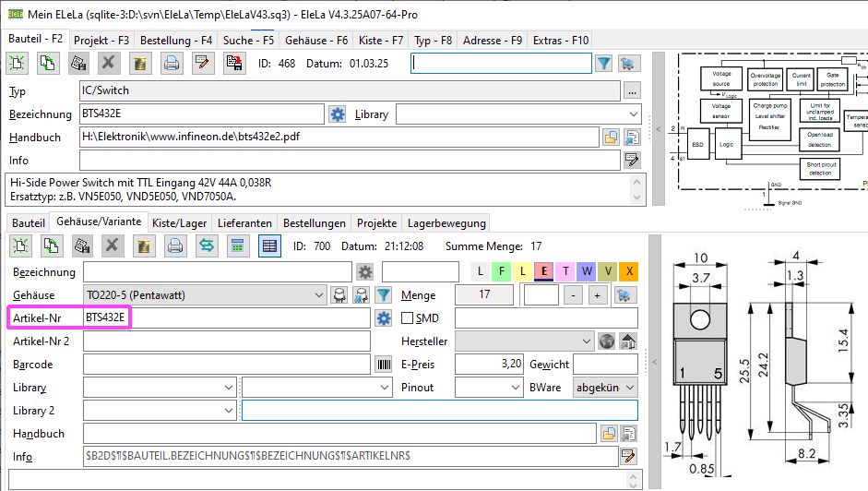Filter Gehäuse using the funnel icon

(384, 295)
